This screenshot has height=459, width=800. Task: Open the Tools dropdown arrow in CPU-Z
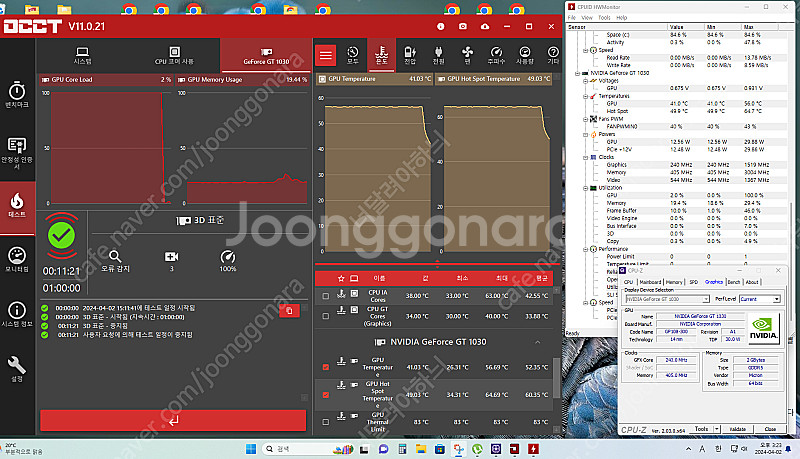(x=716, y=429)
